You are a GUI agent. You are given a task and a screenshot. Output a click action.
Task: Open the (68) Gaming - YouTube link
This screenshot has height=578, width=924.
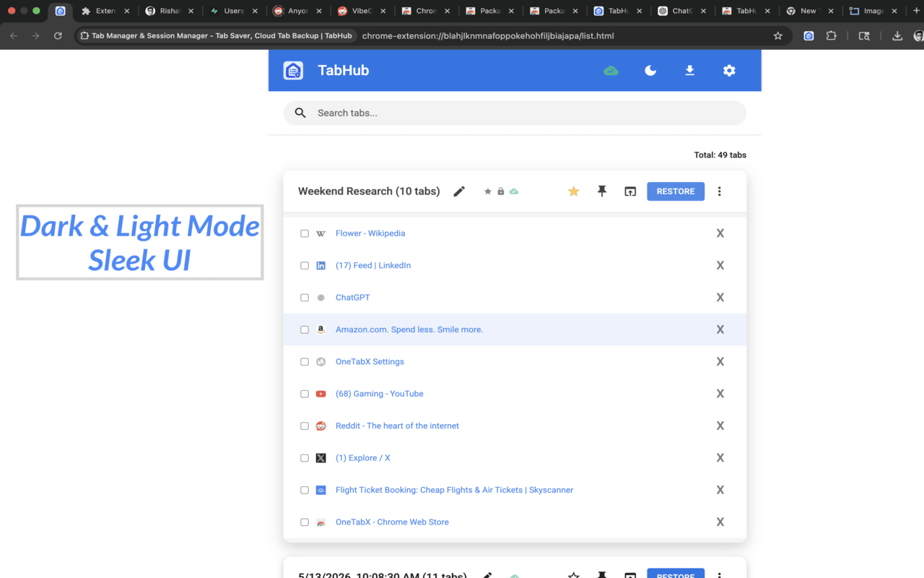(x=380, y=394)
